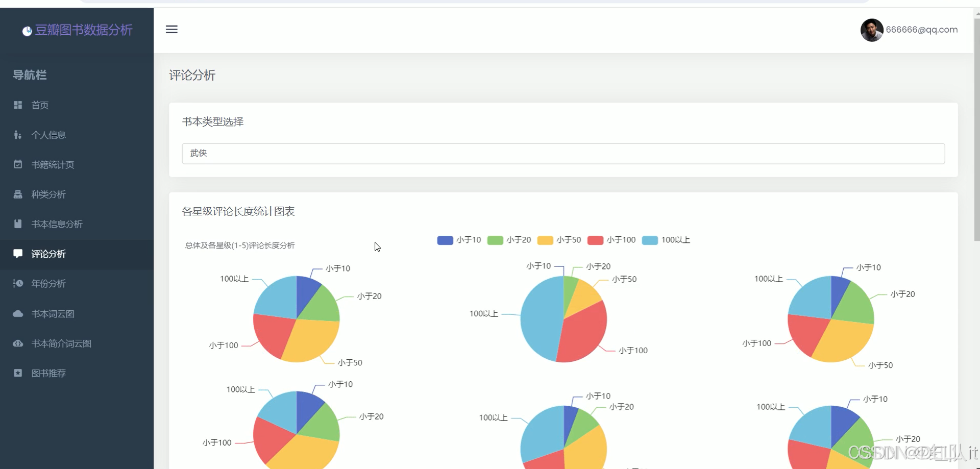Toggle the 100以上 legend entry

click(x=666, y=240)
